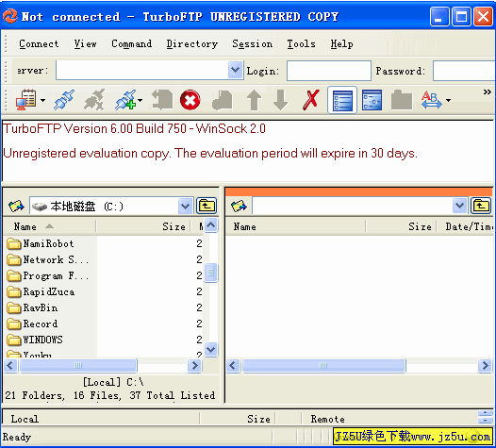
Task: Open the local drive C: dropdown
Action: pyautogui.click(x=185, y=207)
